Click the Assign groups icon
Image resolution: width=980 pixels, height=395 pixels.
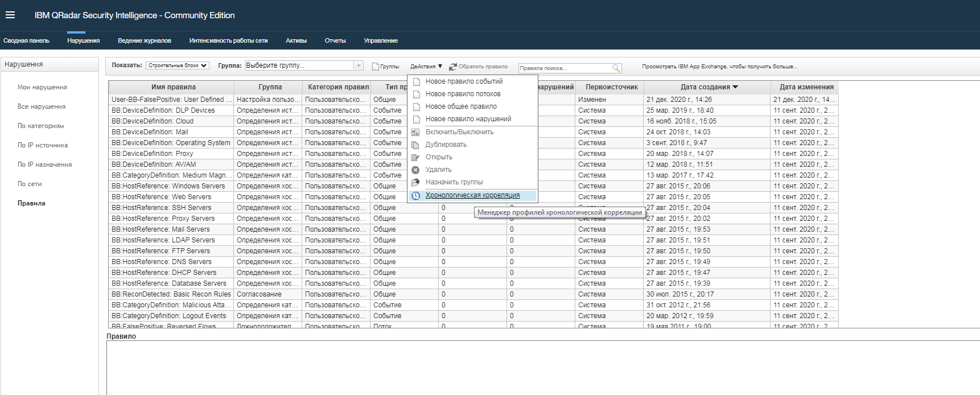coord(416,182)
